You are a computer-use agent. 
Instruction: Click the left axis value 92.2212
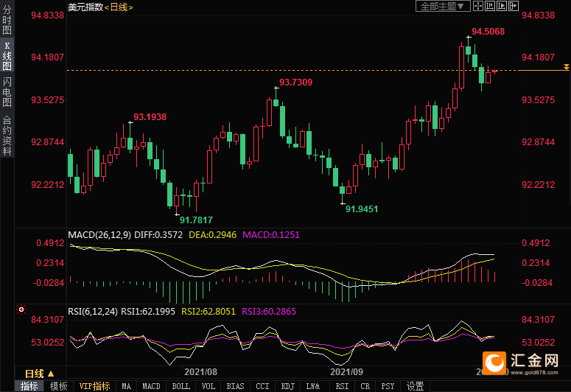47,185
